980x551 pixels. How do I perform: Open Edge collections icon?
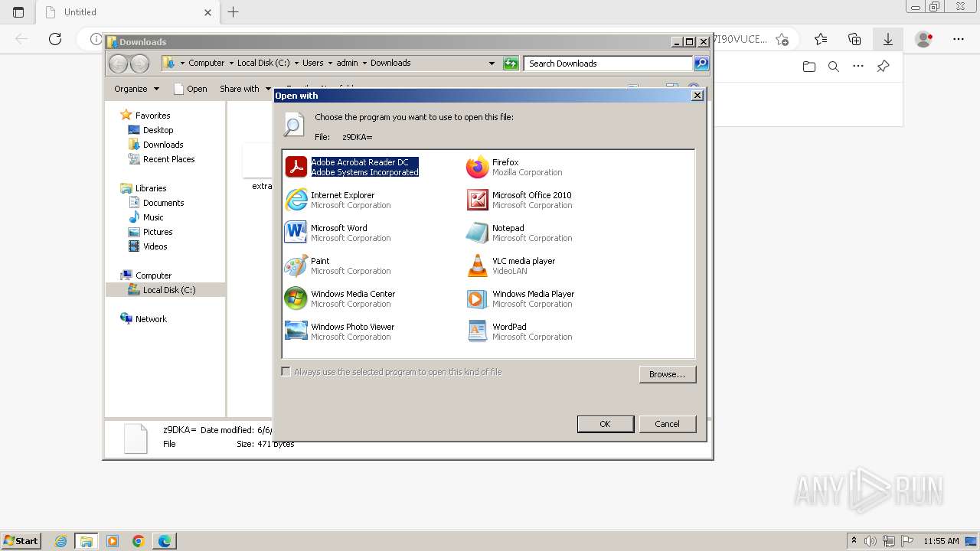[x=854, y=39]
